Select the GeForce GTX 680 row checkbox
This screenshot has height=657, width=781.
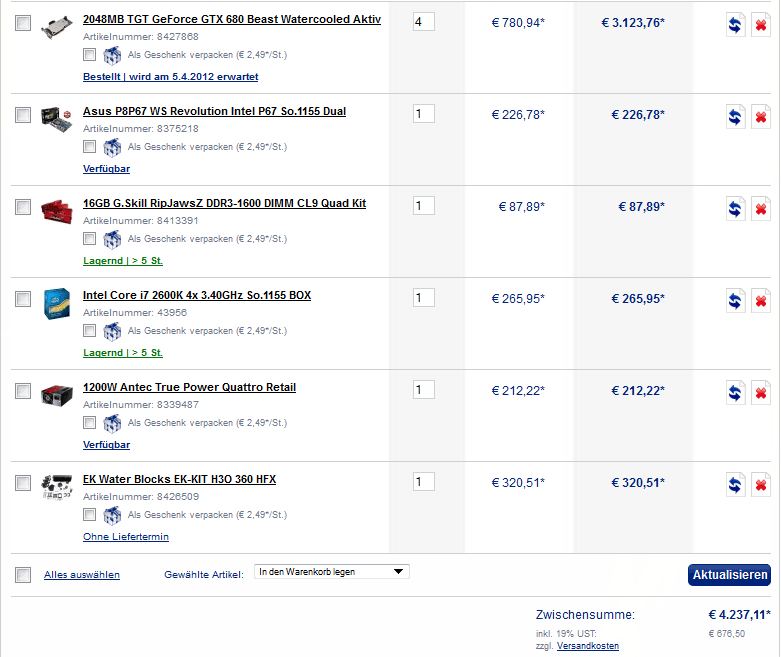pos(23,23)
